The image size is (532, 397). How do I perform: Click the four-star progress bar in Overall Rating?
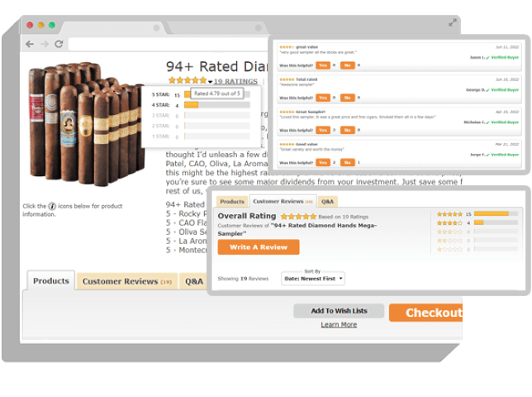tap(496, 222)
